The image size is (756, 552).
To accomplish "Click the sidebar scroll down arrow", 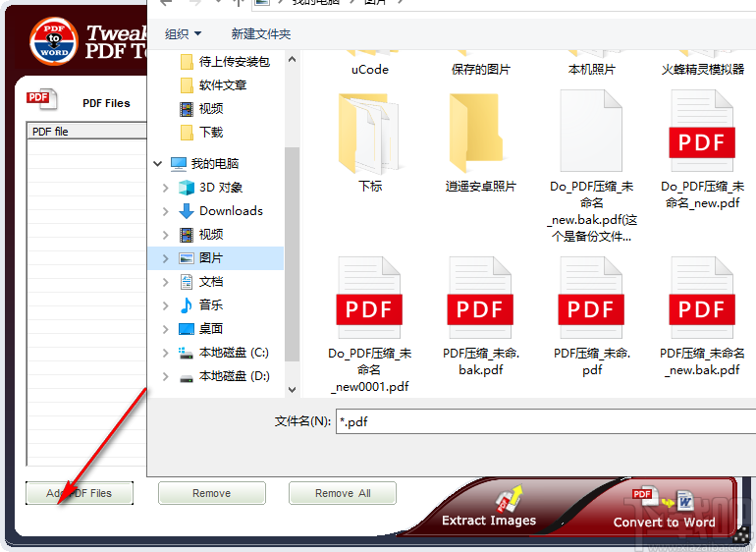I will tap(292, 389).
